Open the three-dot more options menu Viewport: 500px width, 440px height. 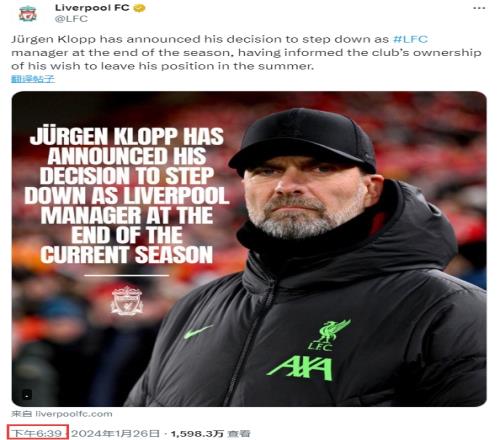[479, 8]
